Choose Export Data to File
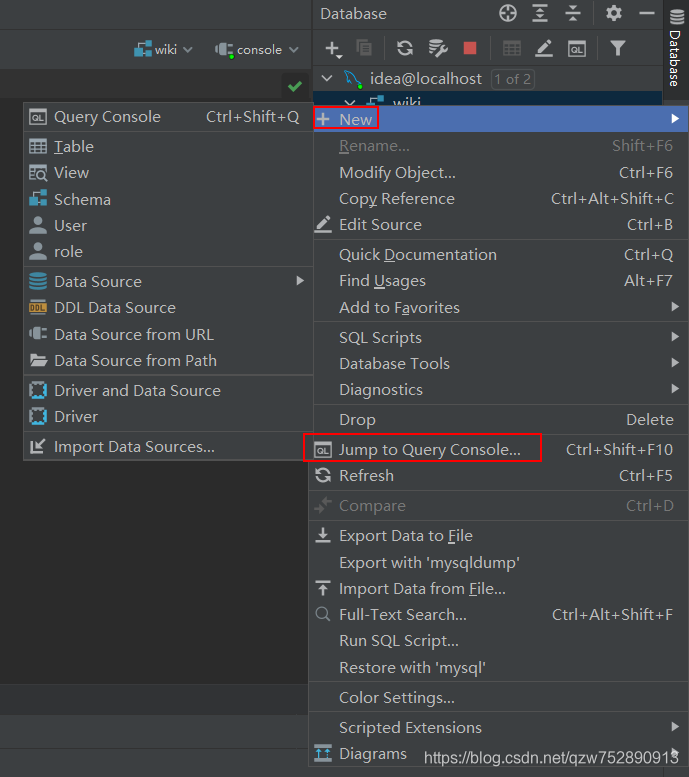This screenshot has height=777, width=689. pos(498,536)
